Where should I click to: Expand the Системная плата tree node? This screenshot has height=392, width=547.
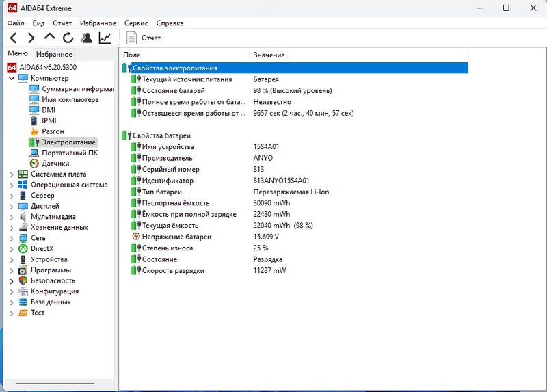12,174
